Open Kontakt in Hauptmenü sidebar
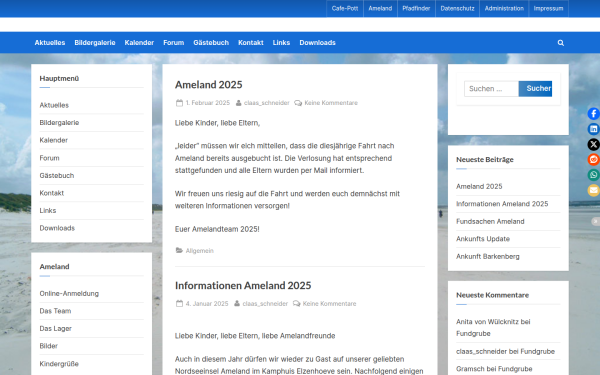The width and height of the screenshot is (600, 375). 52,193
